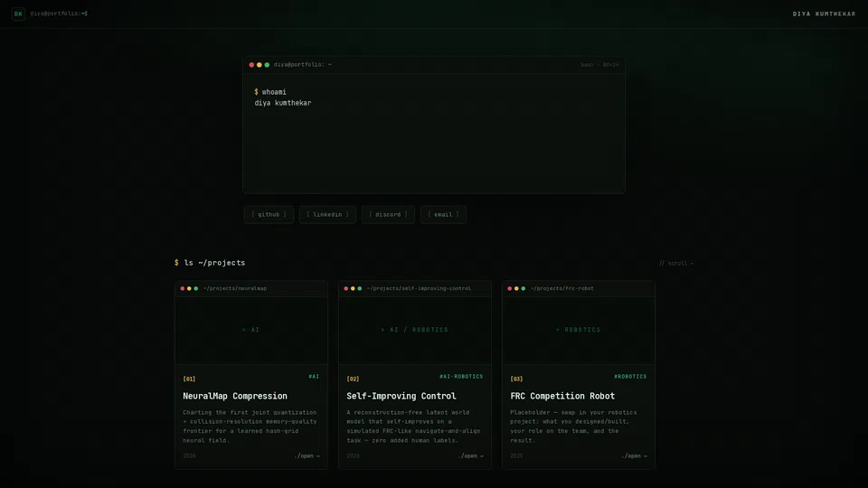
Task: Click red dot in main terminal window
Action: [251, 65]
